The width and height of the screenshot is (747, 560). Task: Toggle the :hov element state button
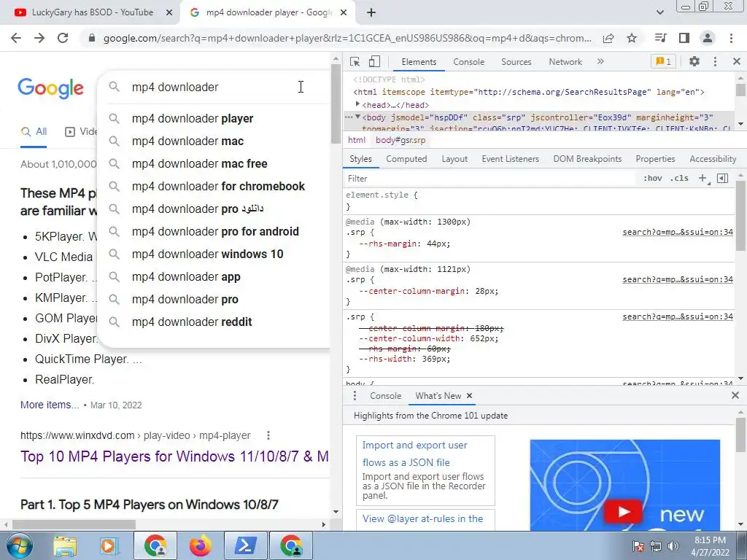[653, 179]
